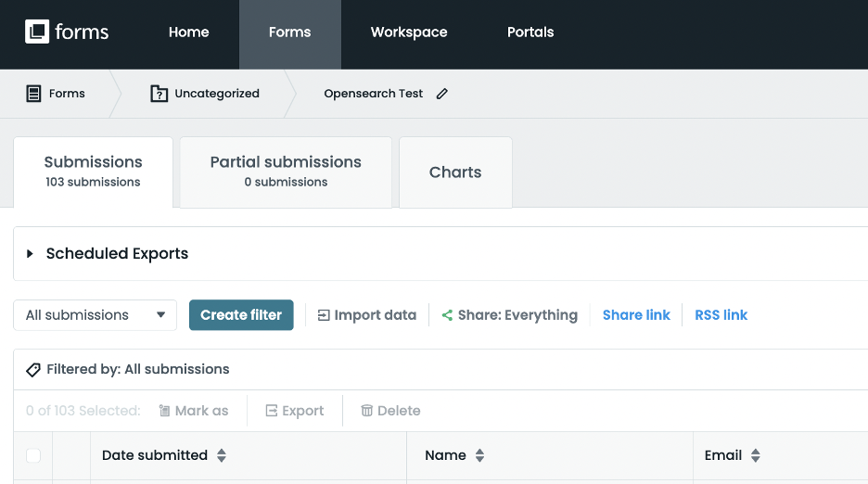Sort by the Email column arrows

coord(756,455)
